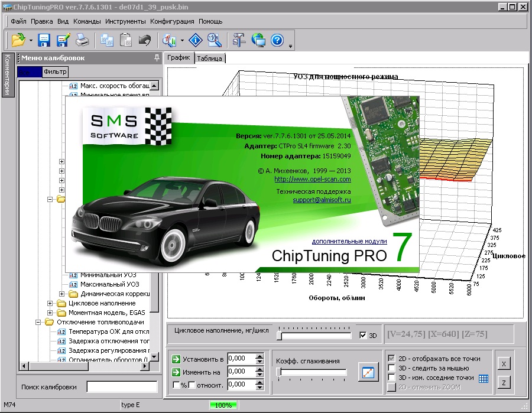Viewport: 532px width, 413px height.
Task: Print using the printer toolbar icon
Action: pyautogui.click(x=82, y=40)
